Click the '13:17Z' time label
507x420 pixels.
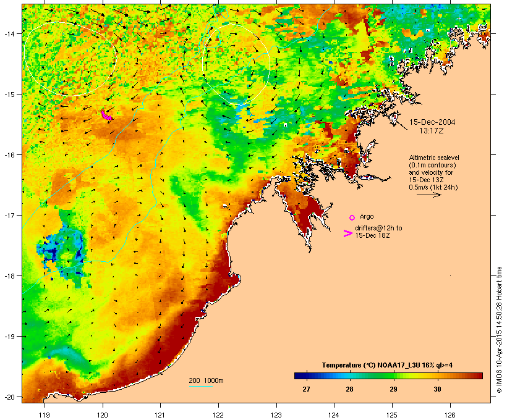432,131
